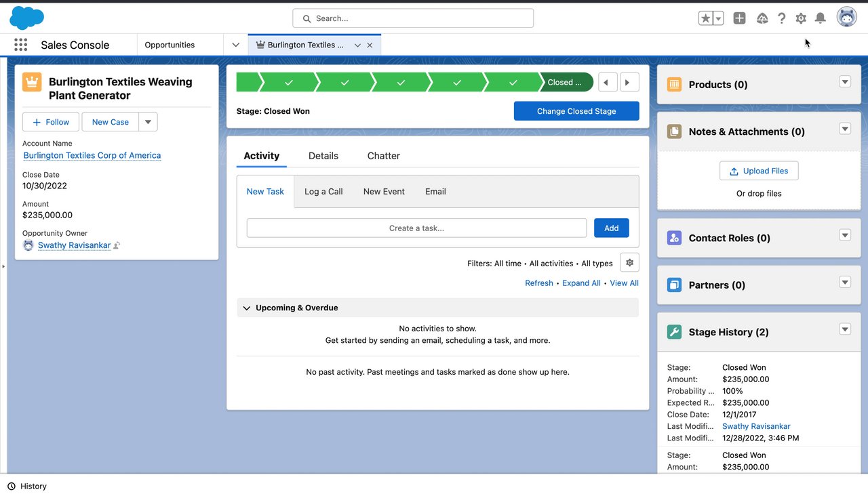This screenshot has height=498, width=868.
Task: Click the Add task button
Action: [x=612, y=228]
